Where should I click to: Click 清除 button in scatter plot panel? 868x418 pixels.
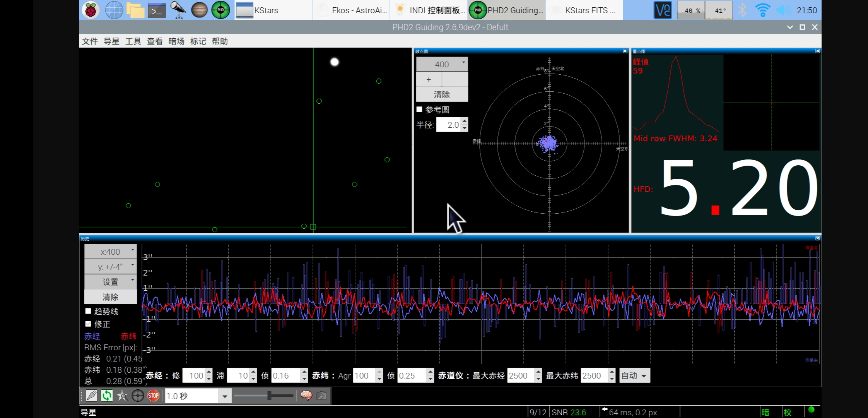[442, 94]
